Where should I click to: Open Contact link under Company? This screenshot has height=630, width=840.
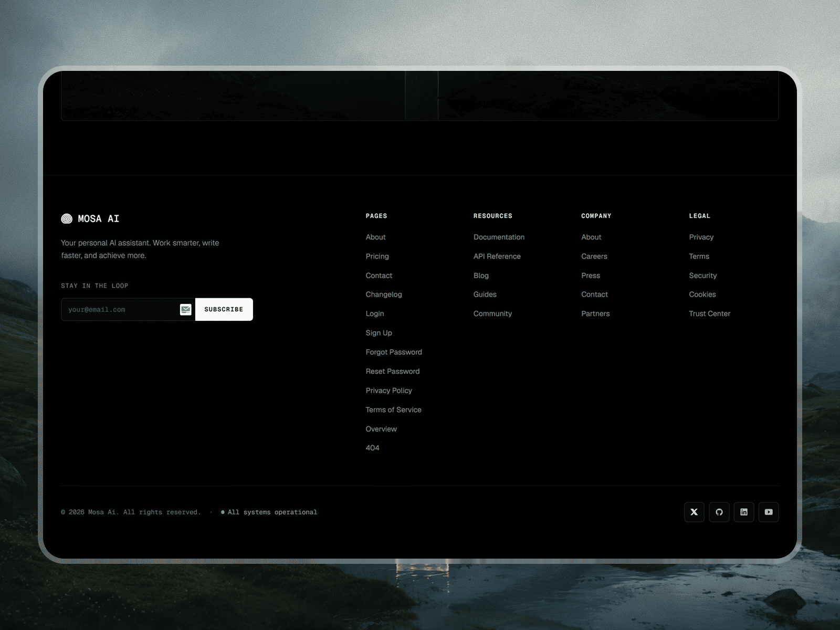click(595, 295)
